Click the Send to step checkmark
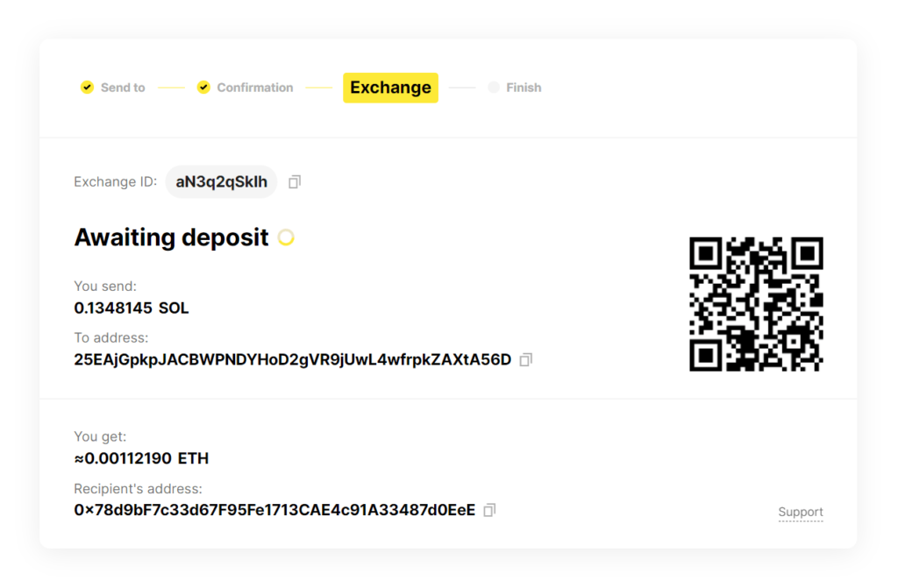This screenshot has width=898, height=588. tap(87, 88)
